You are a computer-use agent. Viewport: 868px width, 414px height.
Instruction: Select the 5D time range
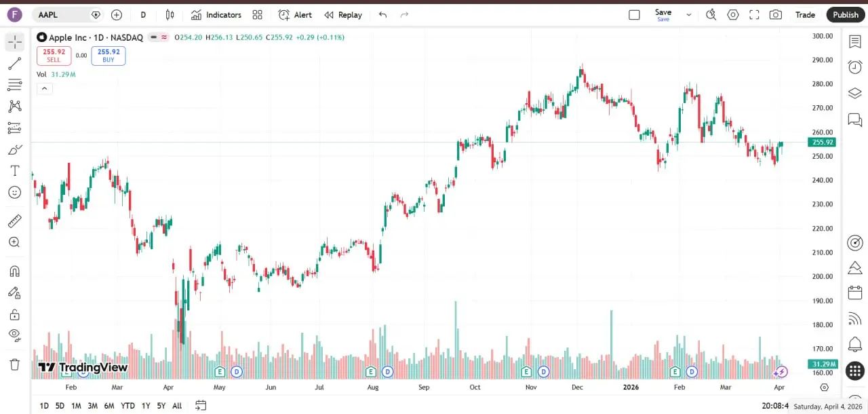60,406
